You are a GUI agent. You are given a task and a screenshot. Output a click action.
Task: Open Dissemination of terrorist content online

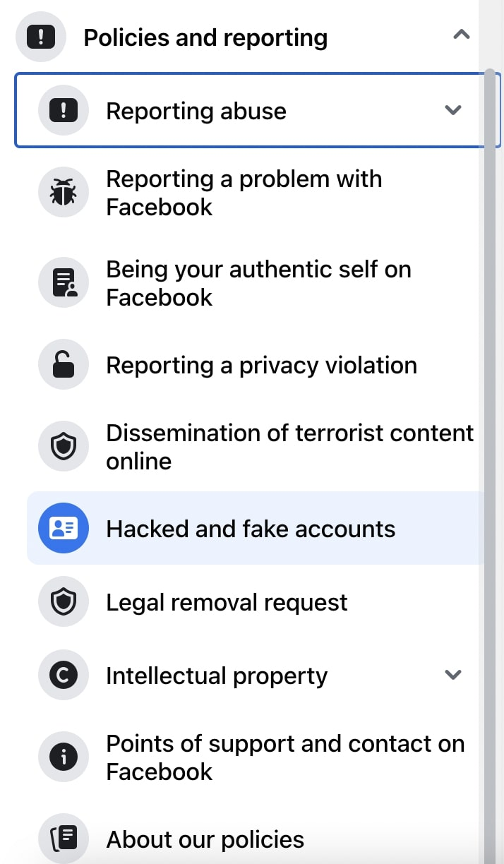tap(289, 446)
